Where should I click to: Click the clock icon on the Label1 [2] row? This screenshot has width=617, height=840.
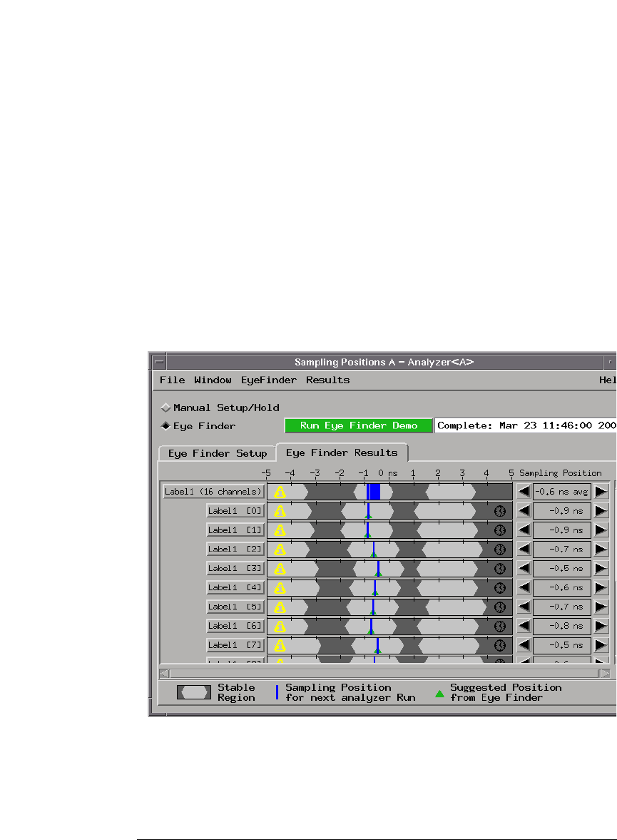[500, 549]
